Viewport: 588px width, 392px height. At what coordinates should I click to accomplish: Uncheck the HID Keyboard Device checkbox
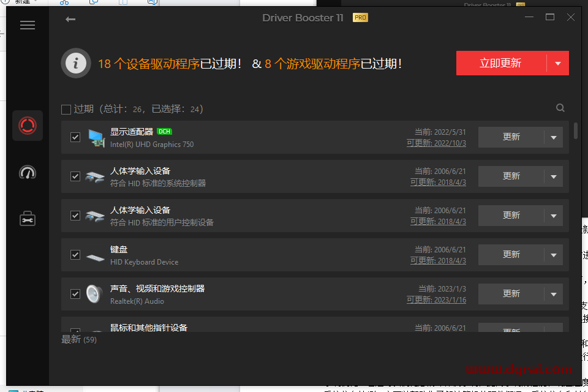pyautogui.click(x=75, y=255)
